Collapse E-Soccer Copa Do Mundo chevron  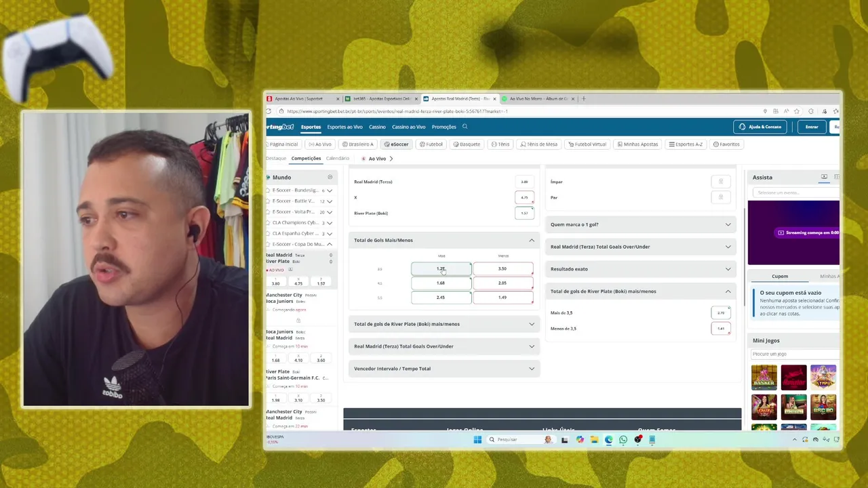pos(330,244)
